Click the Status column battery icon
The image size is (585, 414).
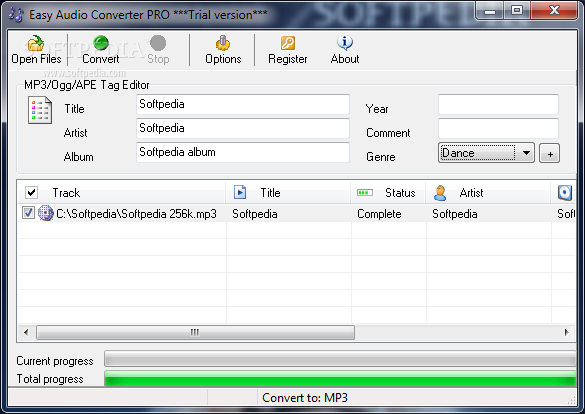365,192
